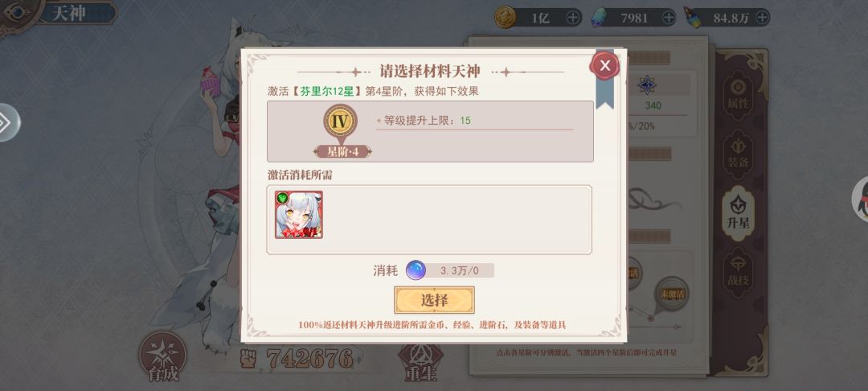This screenshot has height=391, width=868.
Task: Open the 育成 cultivation icon
Action: click(x=162, y=356)
